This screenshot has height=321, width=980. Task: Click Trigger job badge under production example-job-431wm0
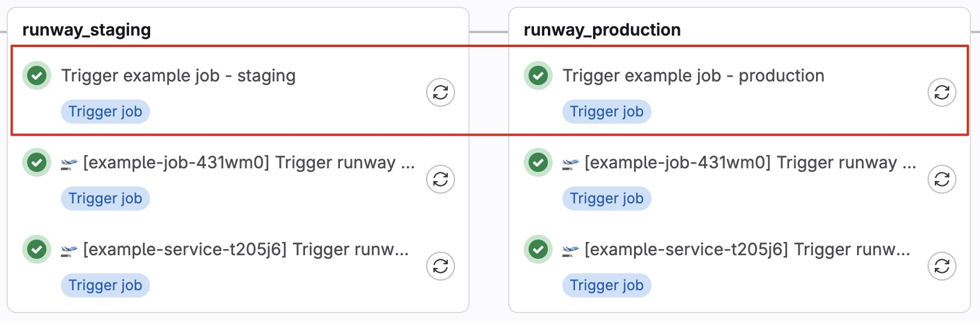coord(607,199)
